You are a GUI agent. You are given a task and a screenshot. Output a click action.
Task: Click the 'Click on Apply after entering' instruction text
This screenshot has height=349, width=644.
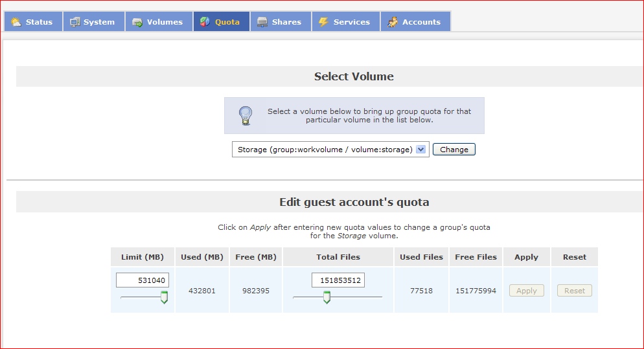(354, 232)
